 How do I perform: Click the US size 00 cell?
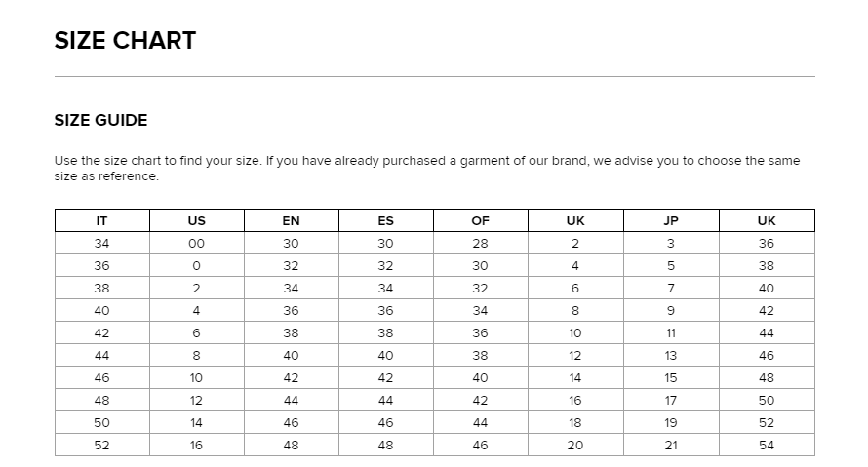pos(196,244)
